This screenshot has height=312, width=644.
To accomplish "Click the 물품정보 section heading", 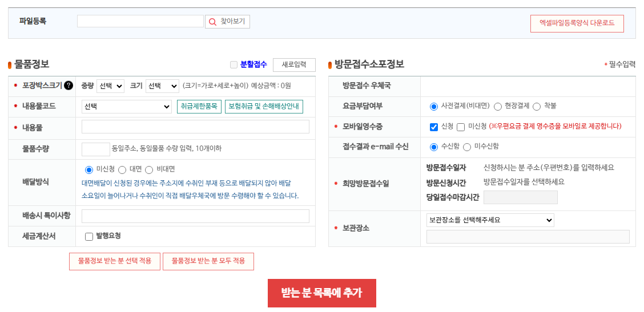I will (x=31, y=64).
